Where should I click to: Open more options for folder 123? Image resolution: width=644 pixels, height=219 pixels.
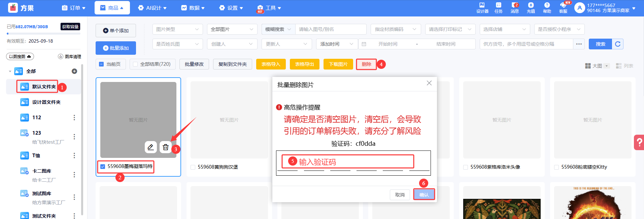[74, 137]
